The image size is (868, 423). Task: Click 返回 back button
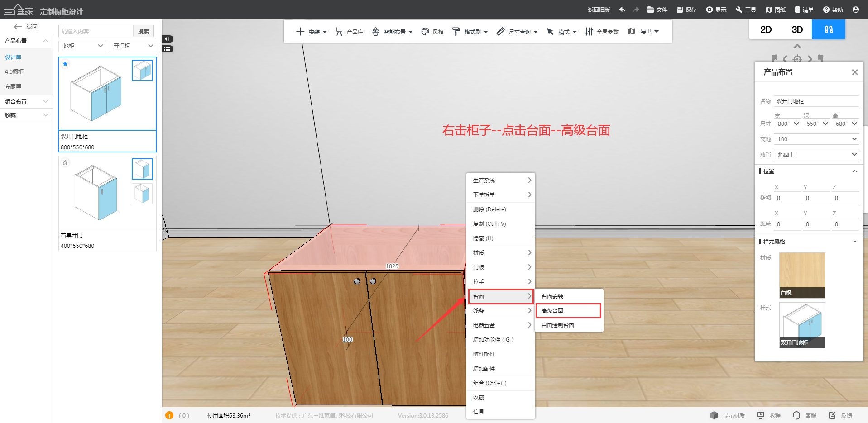(26, 27)
